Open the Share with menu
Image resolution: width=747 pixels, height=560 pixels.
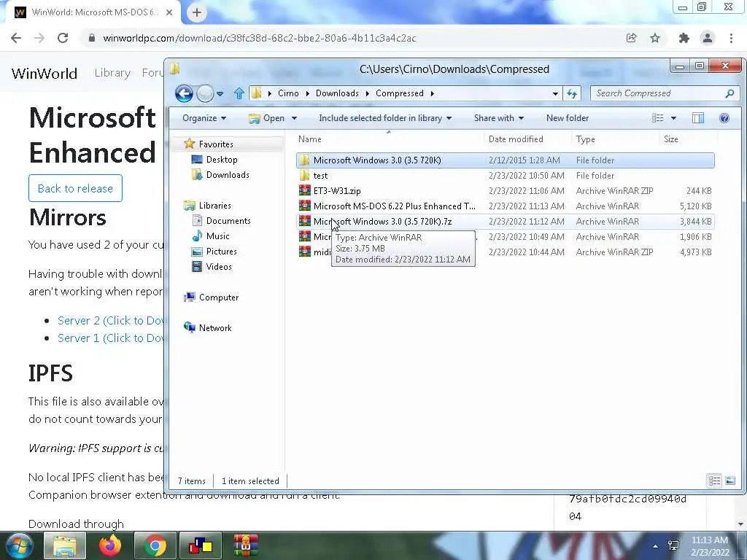[498, 118]
